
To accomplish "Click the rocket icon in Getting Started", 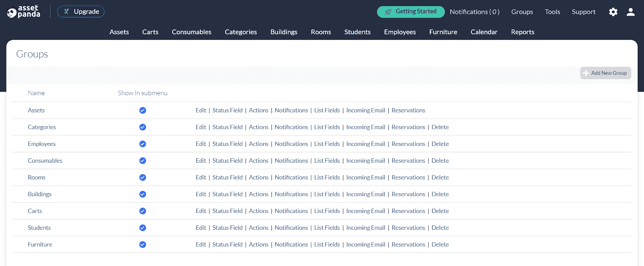I will click(388, 12).
